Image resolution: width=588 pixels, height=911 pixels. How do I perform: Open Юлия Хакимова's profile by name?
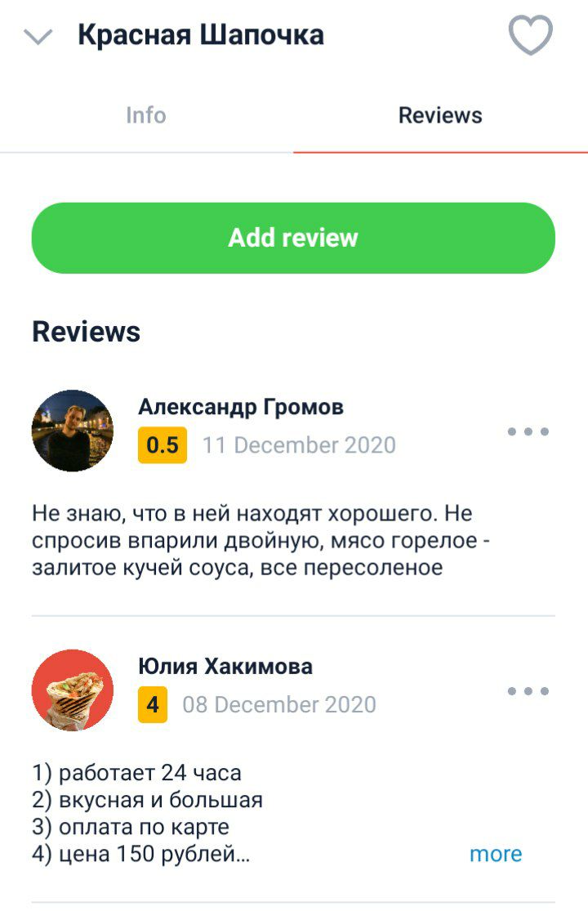pyautogui.click(x=225, y=666)
